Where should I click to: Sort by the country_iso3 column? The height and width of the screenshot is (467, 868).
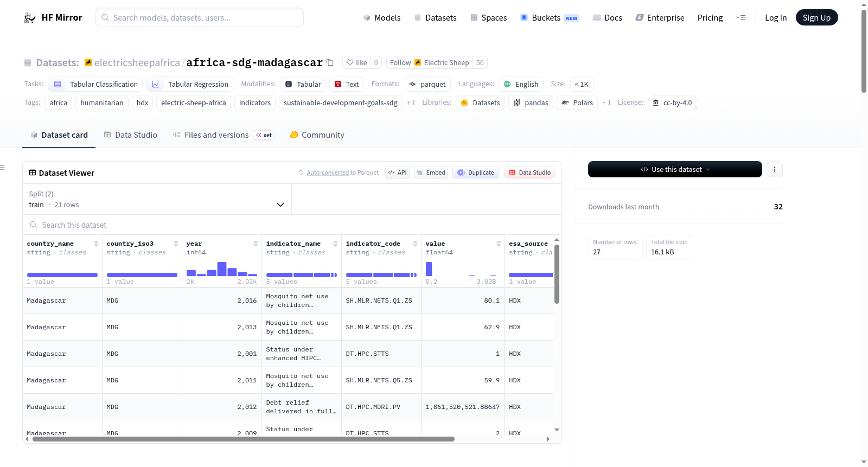tap(176, 244)
